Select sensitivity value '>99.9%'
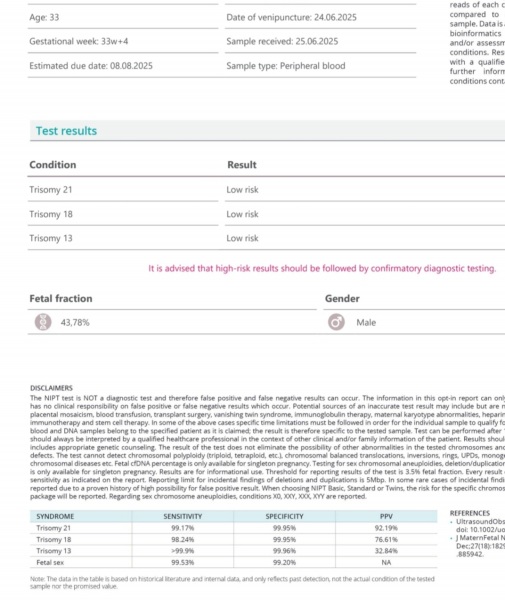This screenshot has width=505, height=600. pos(182,551)
